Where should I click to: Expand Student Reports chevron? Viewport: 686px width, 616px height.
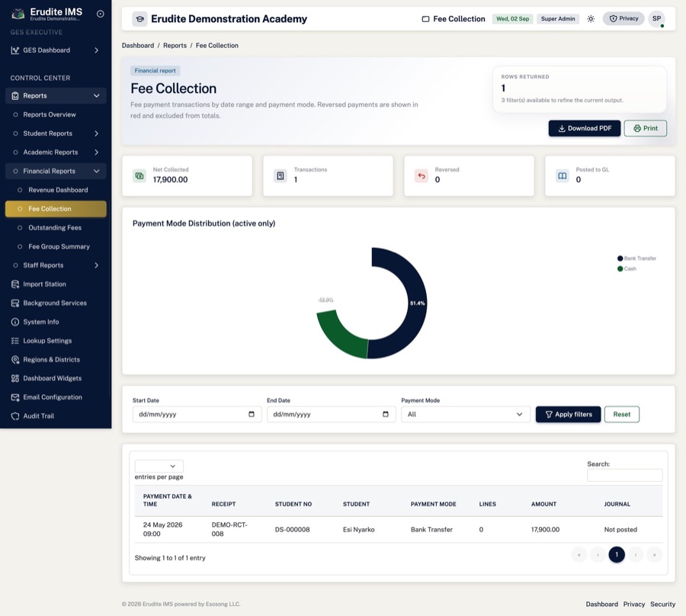click(96, 133)
